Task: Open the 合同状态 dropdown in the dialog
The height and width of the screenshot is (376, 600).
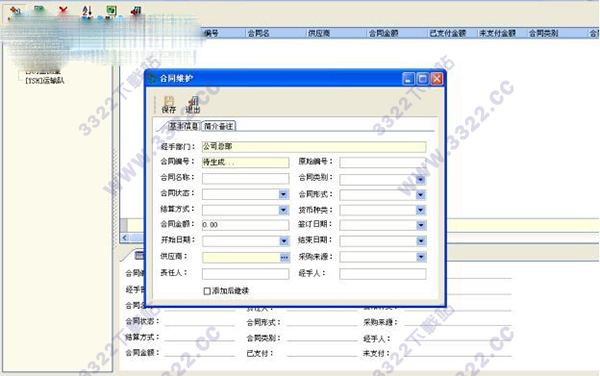Action: tap(283, 195)
